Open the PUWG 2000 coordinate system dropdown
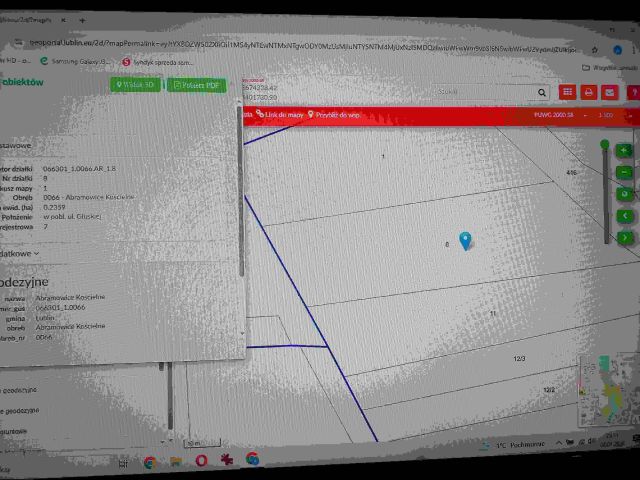The image size is (640, 480). pyautogui.click(x=560, y=115)
